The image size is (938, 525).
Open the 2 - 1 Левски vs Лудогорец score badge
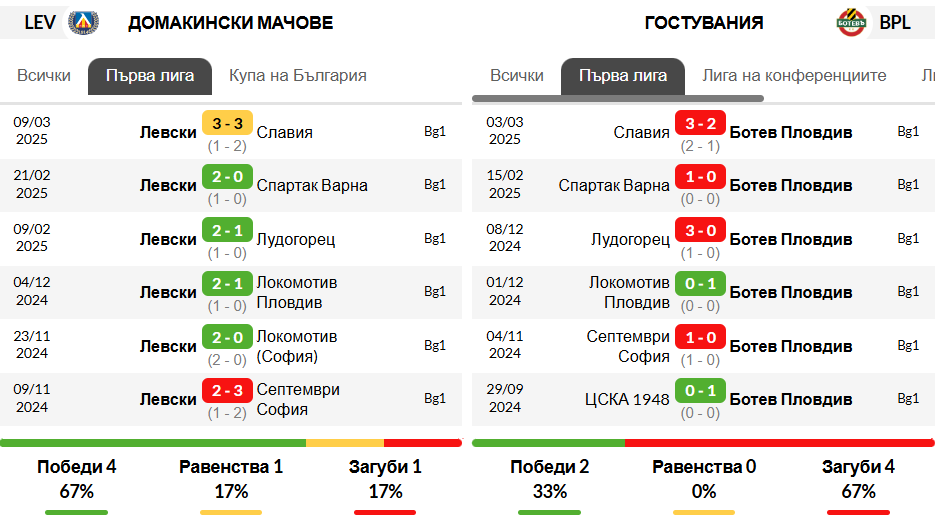tap(227, 230)
